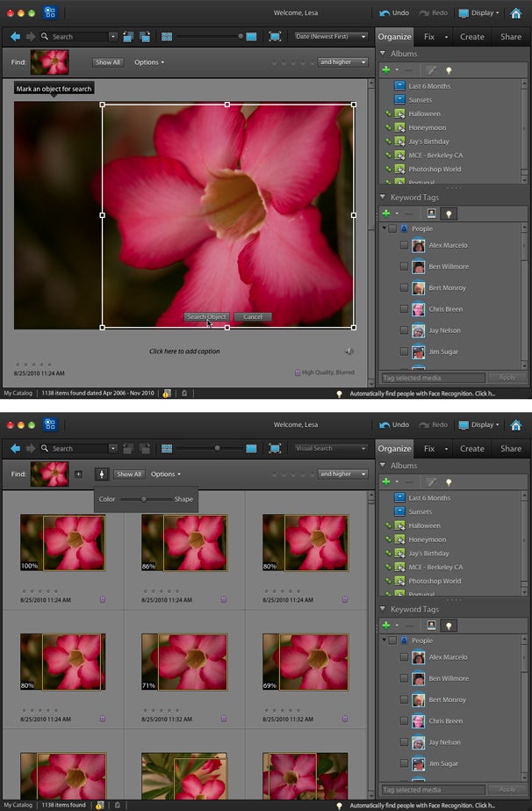Click green plus in Keyword Tags, Mark an object window
This screenshot has width=532, height=811.
(386, 214)
